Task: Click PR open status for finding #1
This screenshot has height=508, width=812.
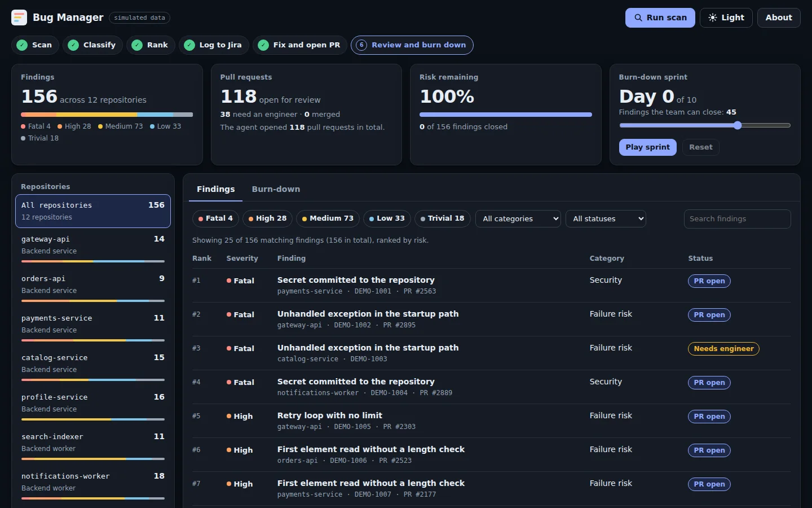Action: (x=709, y=281)
